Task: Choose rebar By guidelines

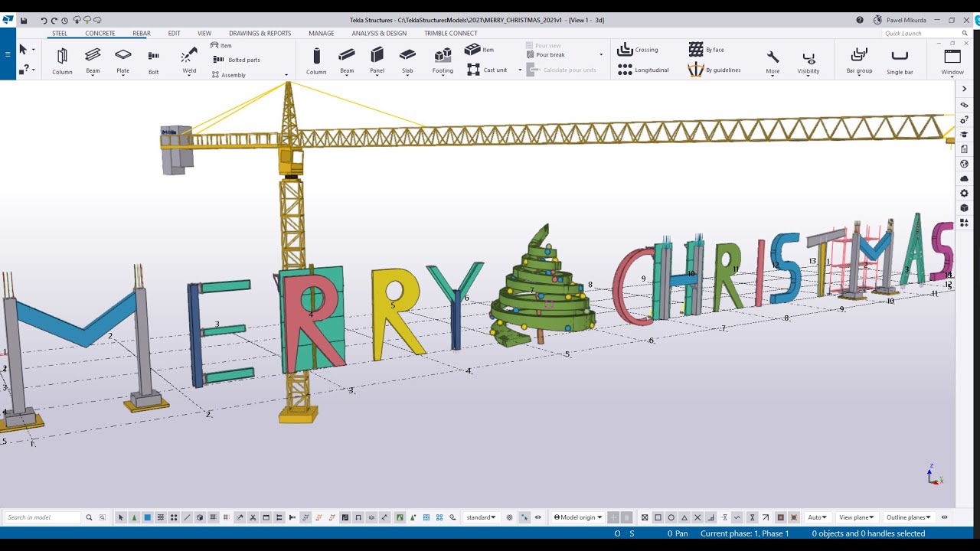Action: [714, 70]
